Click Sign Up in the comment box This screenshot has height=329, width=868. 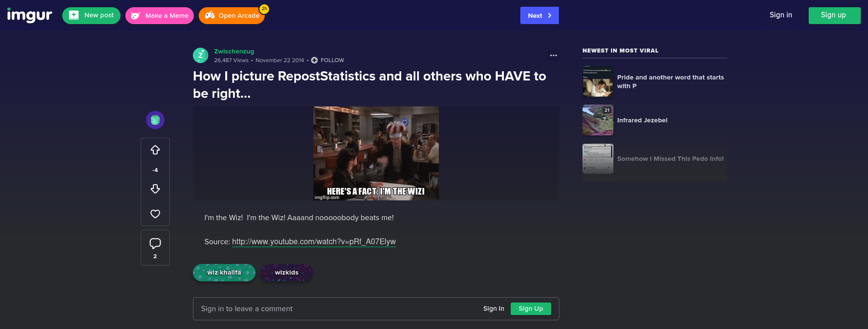tap(531, 309)
